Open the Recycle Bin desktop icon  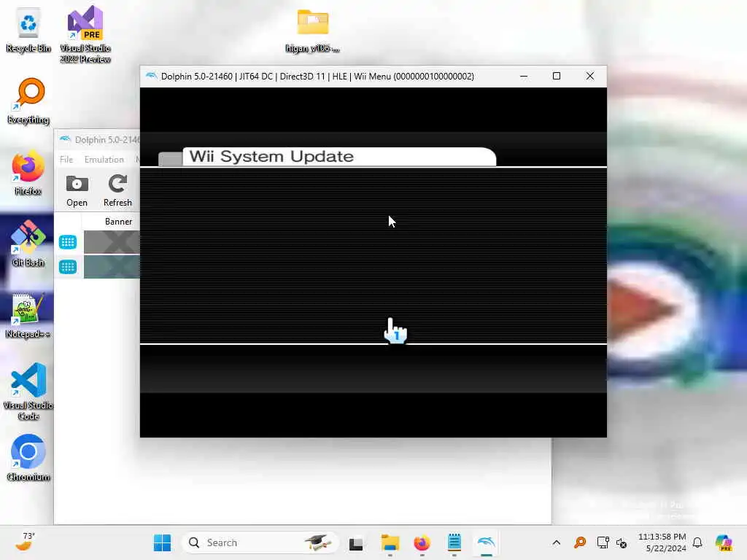[x=28, y=29]
